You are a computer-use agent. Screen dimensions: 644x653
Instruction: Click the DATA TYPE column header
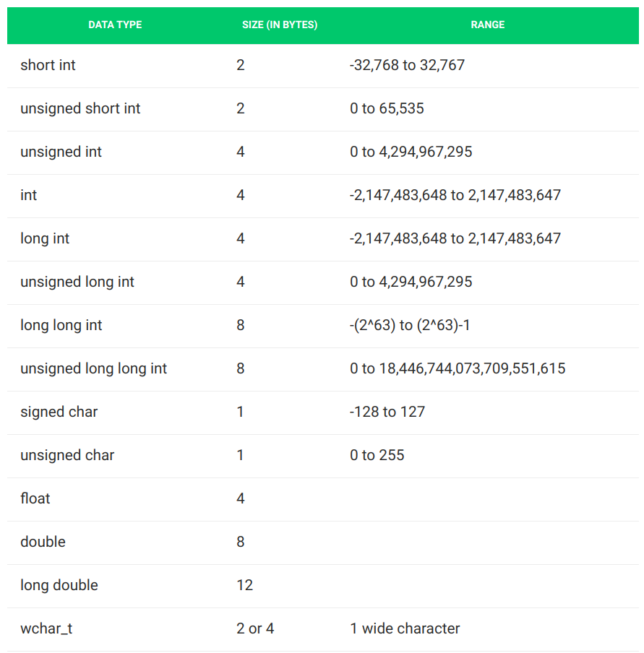pos(115,25)
